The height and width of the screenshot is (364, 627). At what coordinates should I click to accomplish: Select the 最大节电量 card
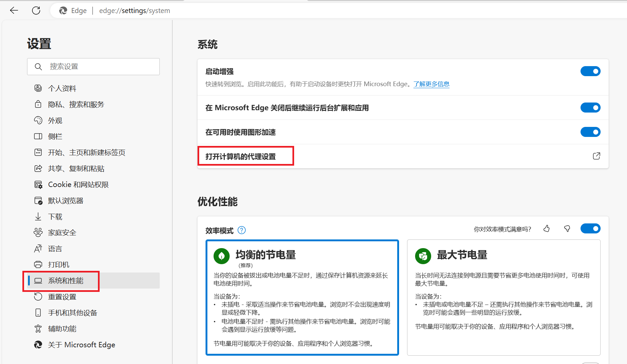coord(504,297)
